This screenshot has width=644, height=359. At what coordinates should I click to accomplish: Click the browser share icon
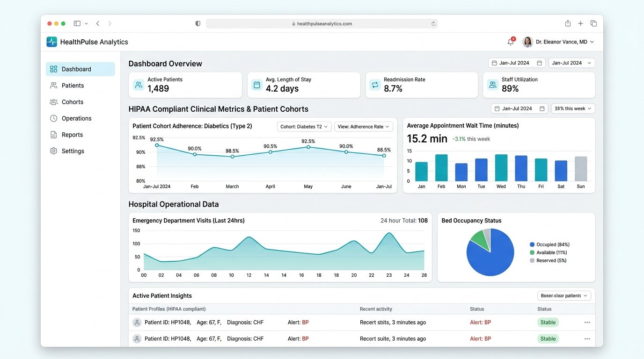coord(568,23)
